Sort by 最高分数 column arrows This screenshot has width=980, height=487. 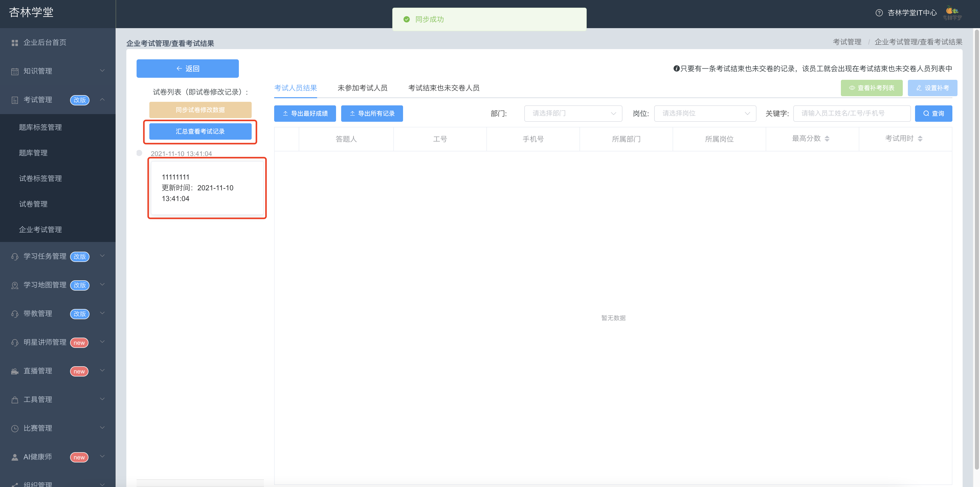click(827, 139)
